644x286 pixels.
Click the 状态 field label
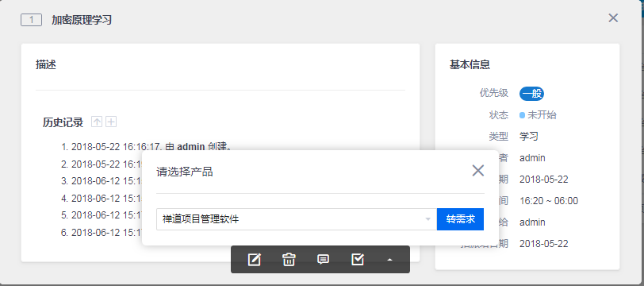(x=499, y=115)
